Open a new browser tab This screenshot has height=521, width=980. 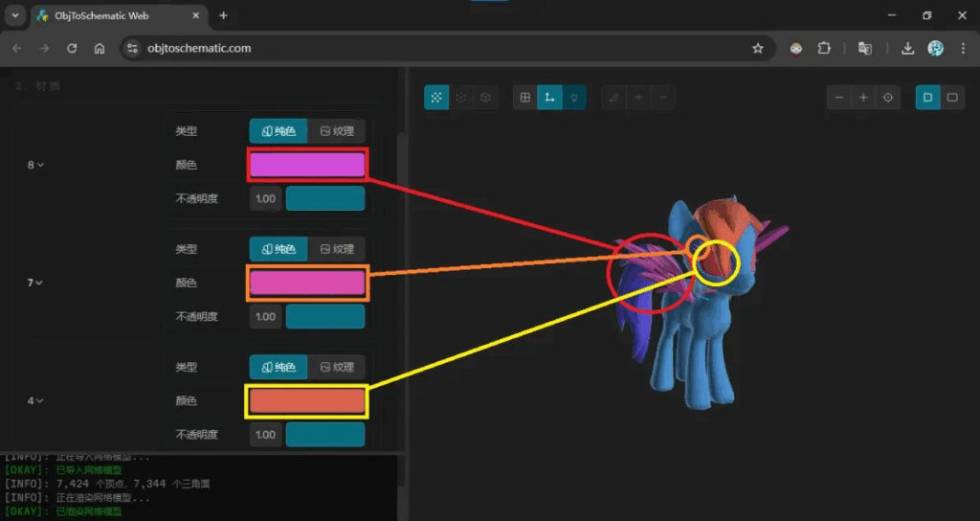point(223,15)
